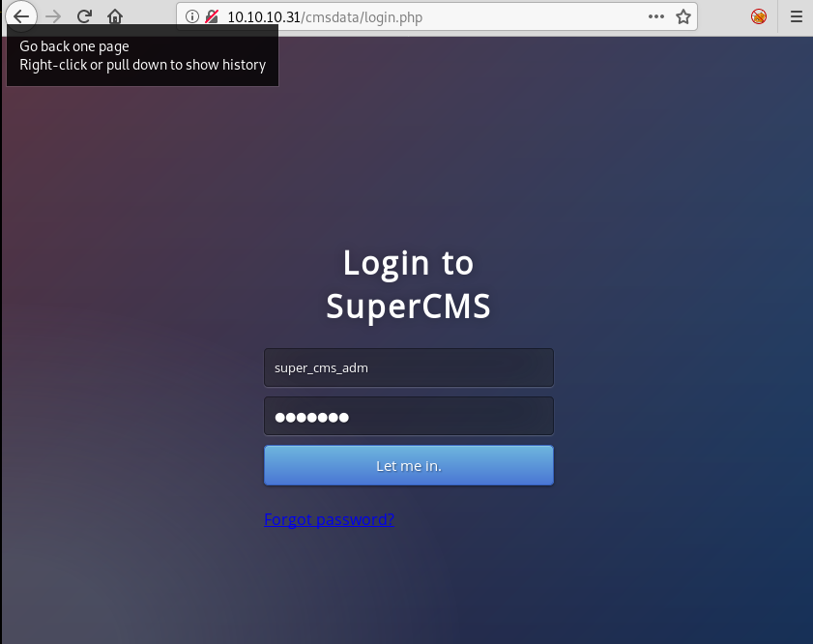Click the insecure connection crossed-lock icon
The image size is (813, 644).
tap(212, 16)
